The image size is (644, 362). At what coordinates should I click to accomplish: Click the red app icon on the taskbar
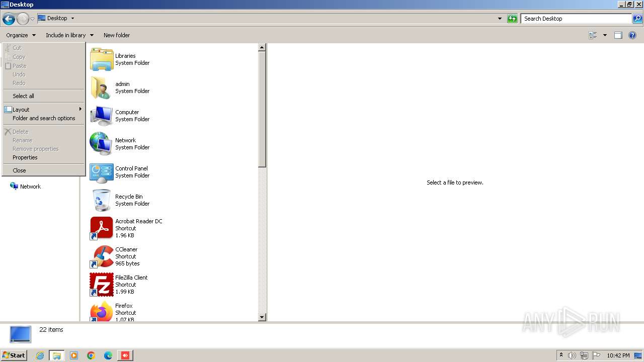click(125, 355)
